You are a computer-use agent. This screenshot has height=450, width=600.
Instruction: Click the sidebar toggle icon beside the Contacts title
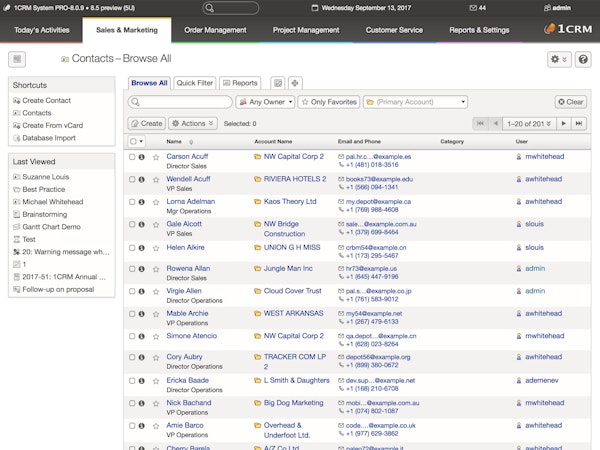[x=17, y=59]
